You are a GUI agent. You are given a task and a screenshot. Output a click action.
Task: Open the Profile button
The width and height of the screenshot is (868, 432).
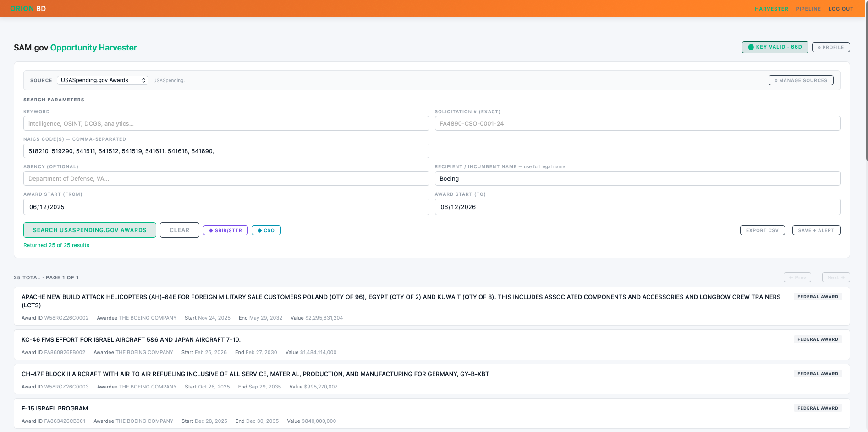pyautogui.click(x=830, y=47)
